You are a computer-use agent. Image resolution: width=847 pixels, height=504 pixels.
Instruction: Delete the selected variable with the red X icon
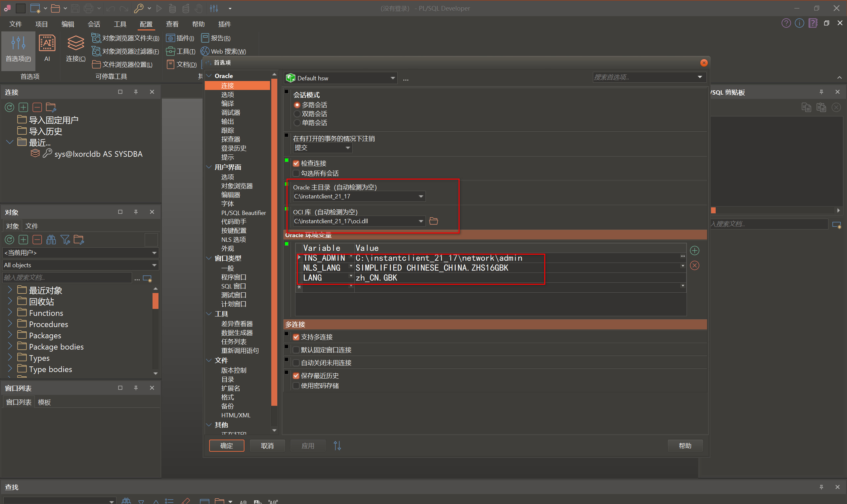694,266
